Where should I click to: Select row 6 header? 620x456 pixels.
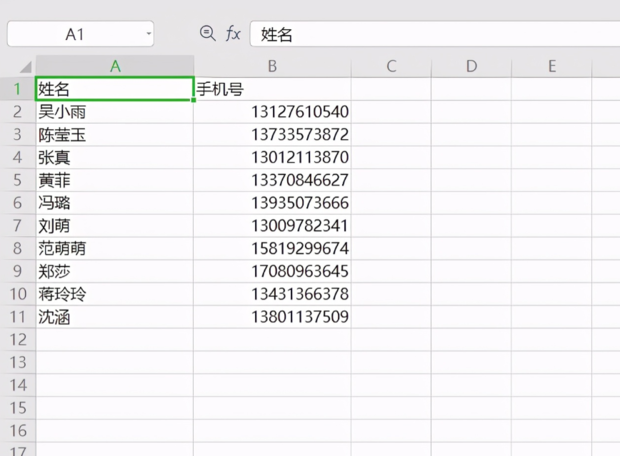pyautogui.click(x=18, y=203)
